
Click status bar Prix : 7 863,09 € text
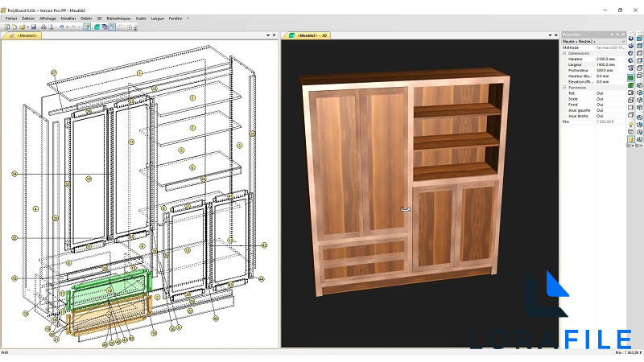[629, 352]
